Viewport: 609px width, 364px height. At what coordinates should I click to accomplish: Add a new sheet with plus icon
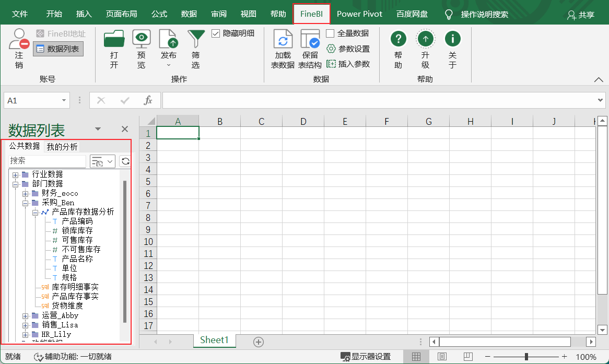tap(259, 342)
